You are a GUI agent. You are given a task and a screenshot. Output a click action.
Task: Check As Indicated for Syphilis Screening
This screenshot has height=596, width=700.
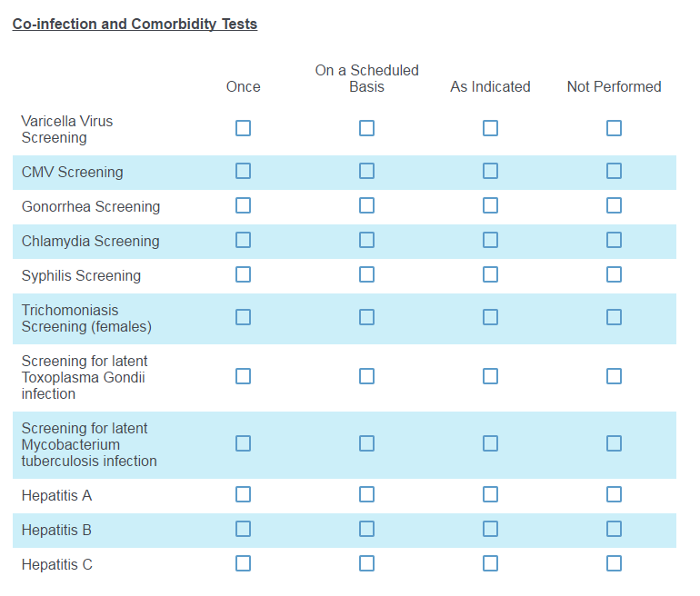(490, 274)
